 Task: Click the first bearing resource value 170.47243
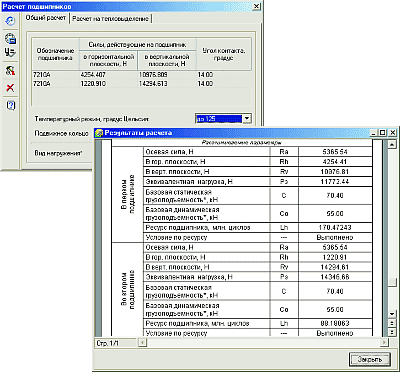335,228
